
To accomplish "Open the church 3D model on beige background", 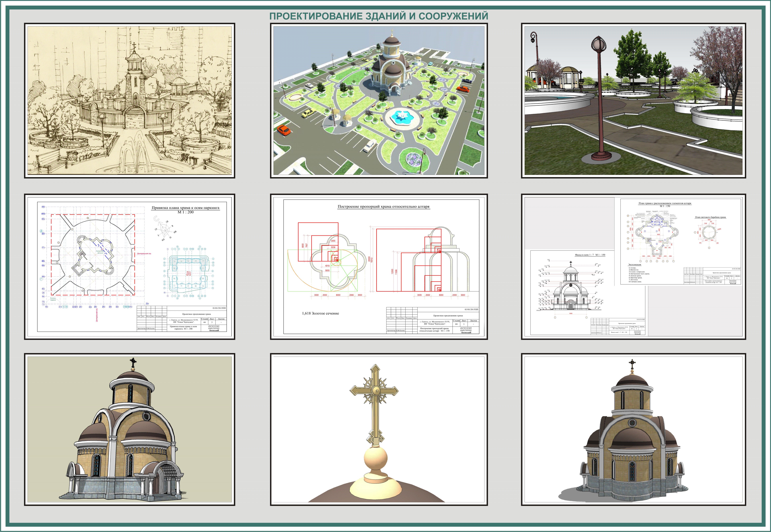I will coord(130,429).
